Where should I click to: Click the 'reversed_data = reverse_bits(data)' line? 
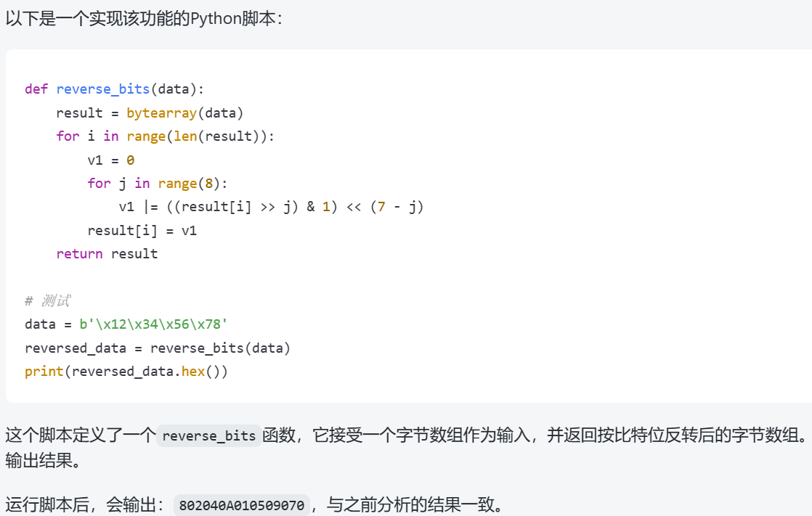(x=158, y=348)
